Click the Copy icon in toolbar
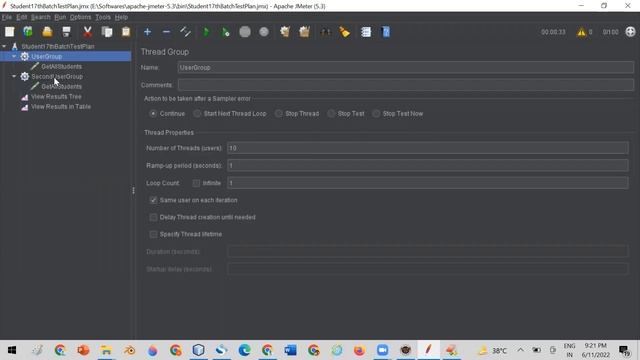640x360 pixels. point(107,32)
